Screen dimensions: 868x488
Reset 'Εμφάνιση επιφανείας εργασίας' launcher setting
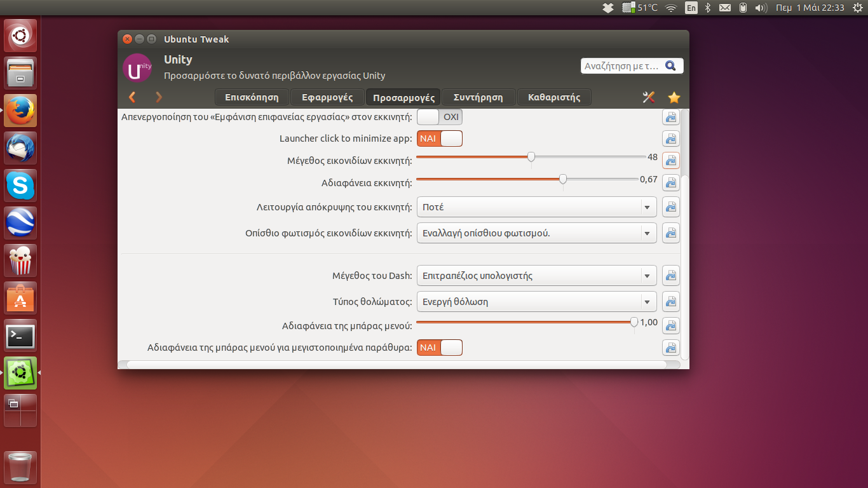pyautogui.click(x=671, y=118)
